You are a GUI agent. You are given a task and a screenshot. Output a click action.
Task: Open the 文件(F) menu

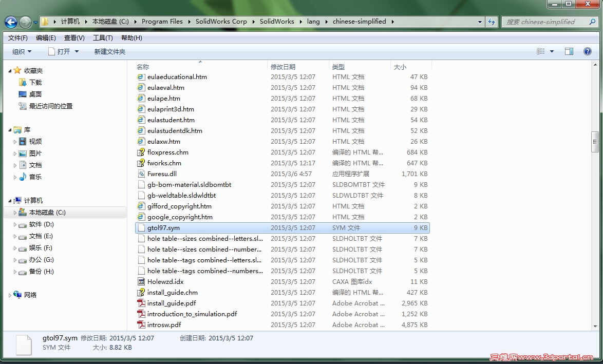coord(17,37)
